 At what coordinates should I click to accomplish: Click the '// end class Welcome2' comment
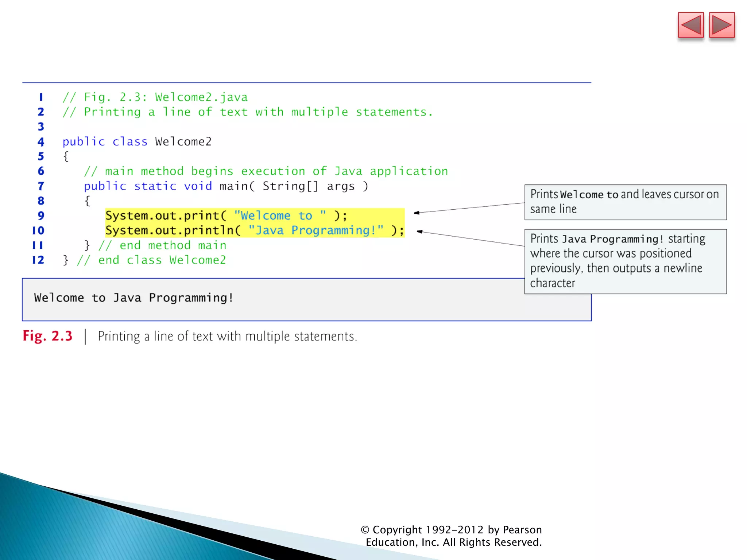151,260
